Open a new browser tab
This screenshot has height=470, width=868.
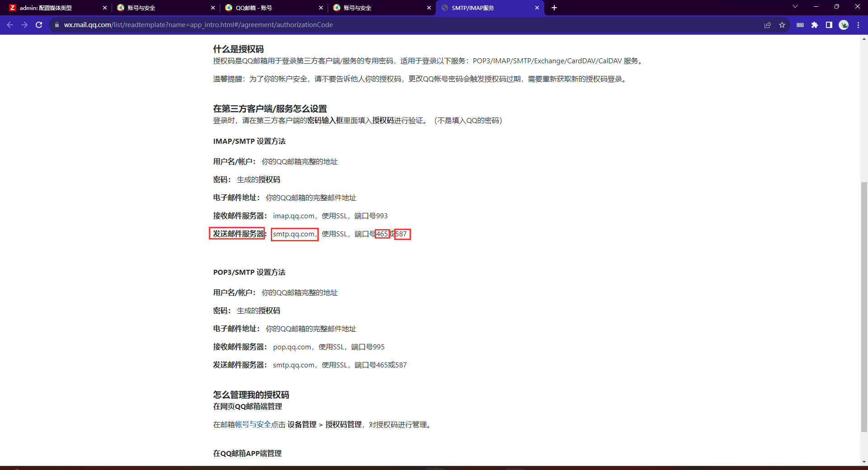[x=554, y=8]
